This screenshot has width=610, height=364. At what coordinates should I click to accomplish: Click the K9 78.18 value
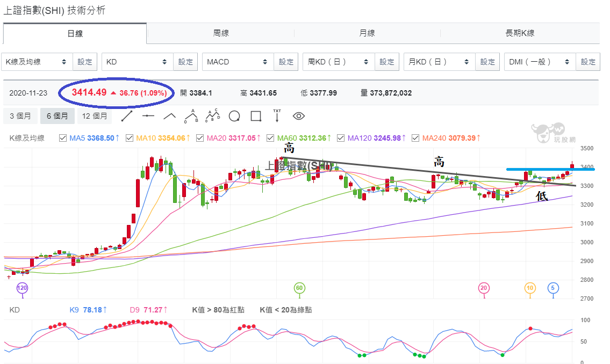click(x=88, y=310)
